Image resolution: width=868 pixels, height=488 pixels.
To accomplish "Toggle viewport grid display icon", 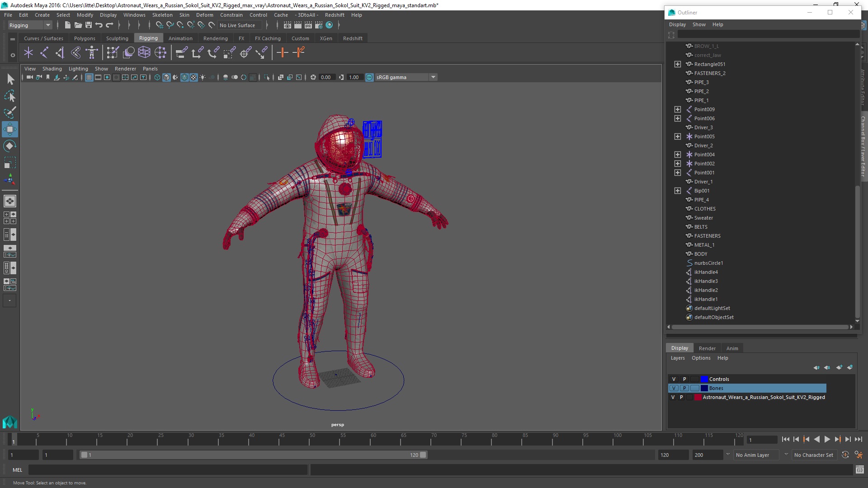I will coord(89,77).
